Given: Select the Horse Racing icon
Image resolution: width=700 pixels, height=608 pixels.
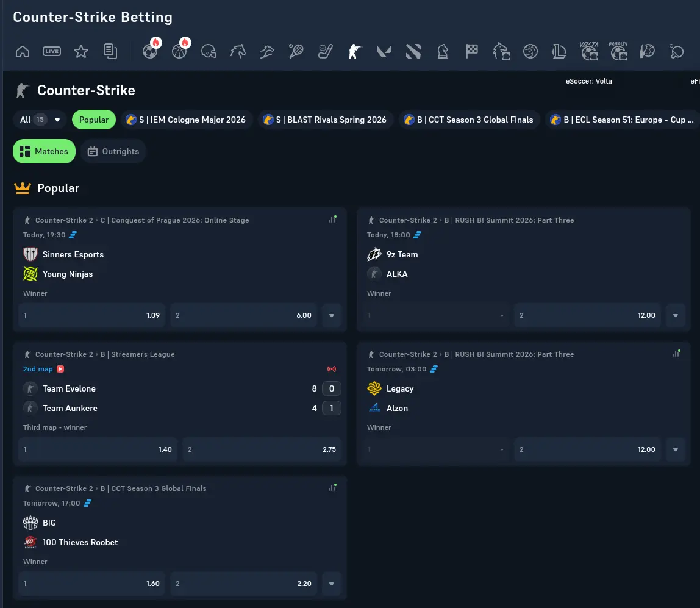Looking at the screenshot, I should click(x=238, y=51).
